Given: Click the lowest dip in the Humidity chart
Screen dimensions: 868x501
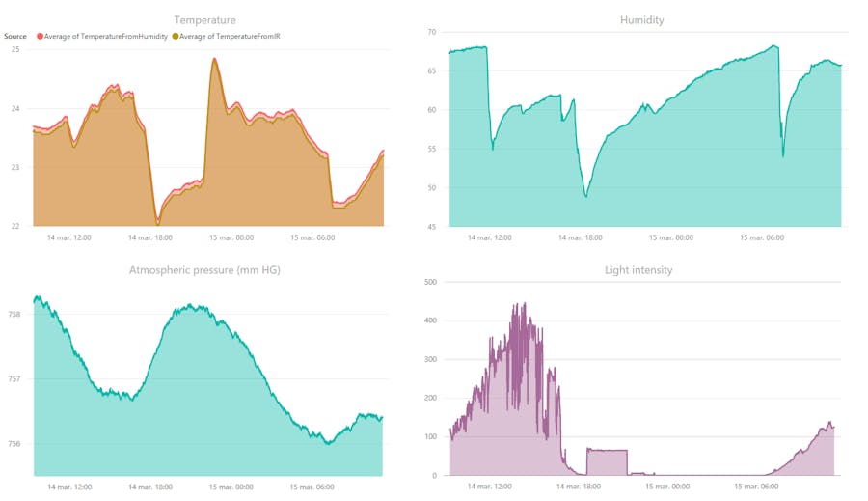Looking at the screenshot, I should click(x=586, y=196).
